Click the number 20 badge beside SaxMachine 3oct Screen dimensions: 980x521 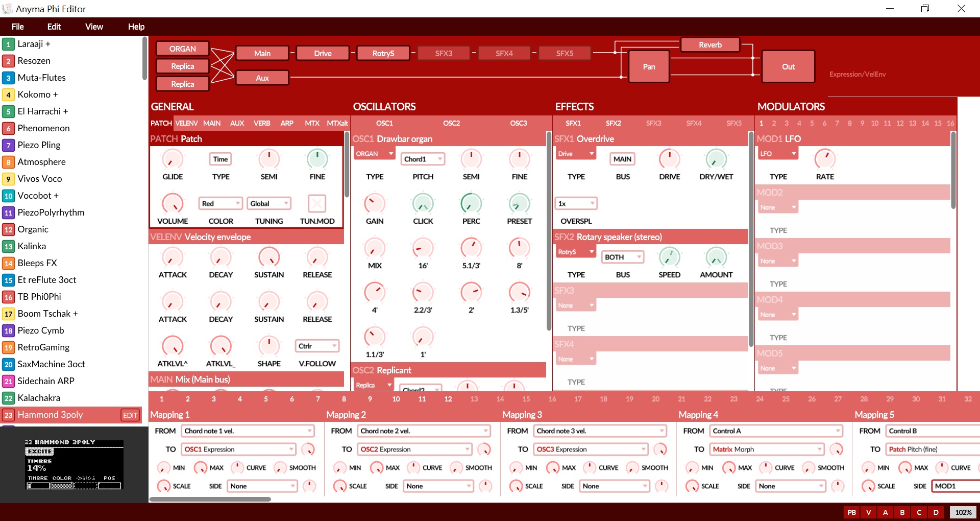[8, 365]
